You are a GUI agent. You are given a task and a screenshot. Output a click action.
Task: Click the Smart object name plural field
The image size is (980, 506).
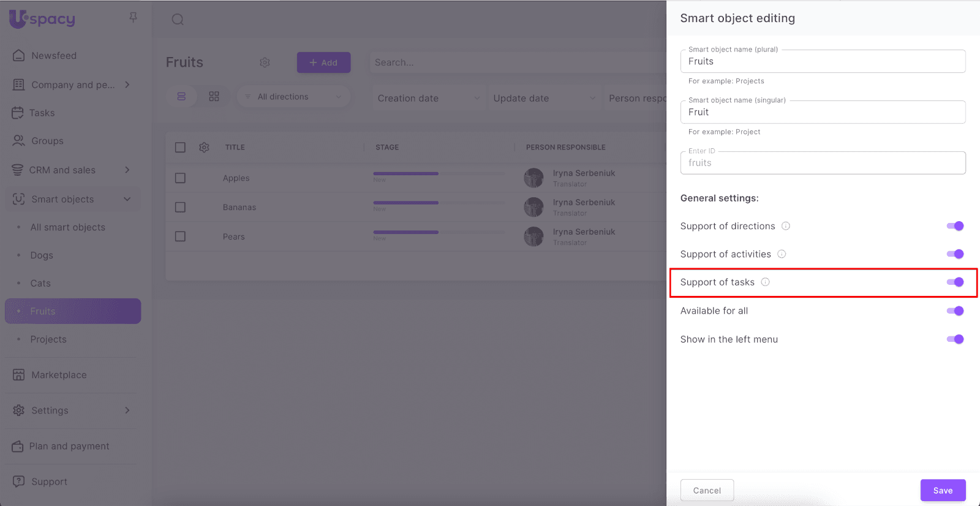(x=823, y=62)
